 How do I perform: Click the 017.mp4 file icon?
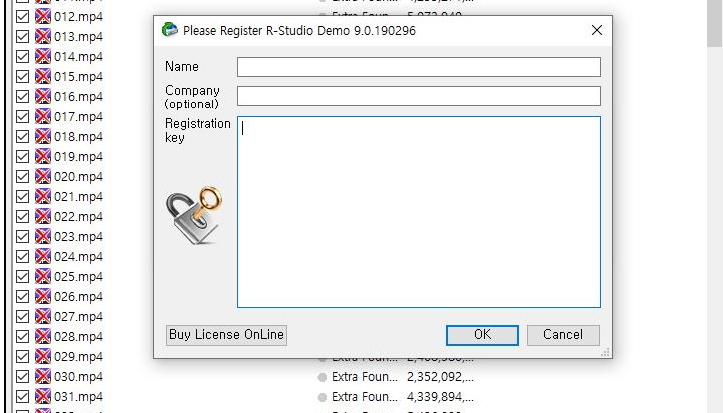(43, 117)
